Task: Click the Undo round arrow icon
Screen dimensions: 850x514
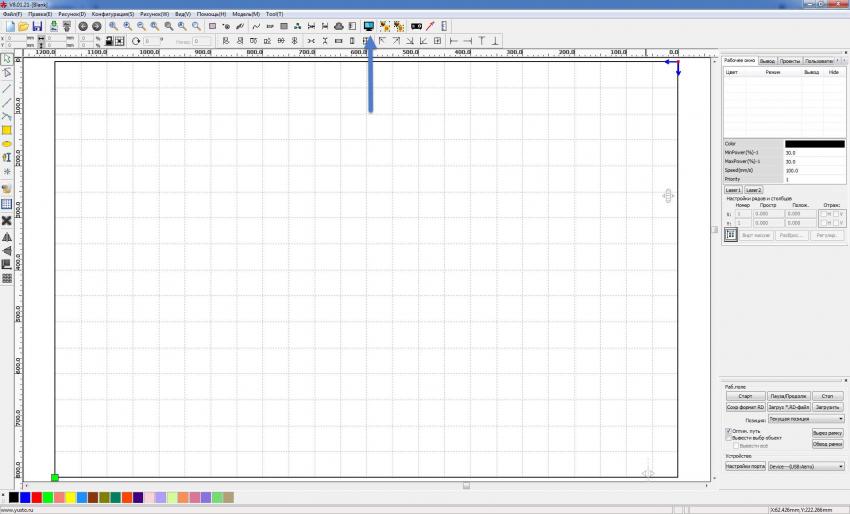Action: [83, 26]
